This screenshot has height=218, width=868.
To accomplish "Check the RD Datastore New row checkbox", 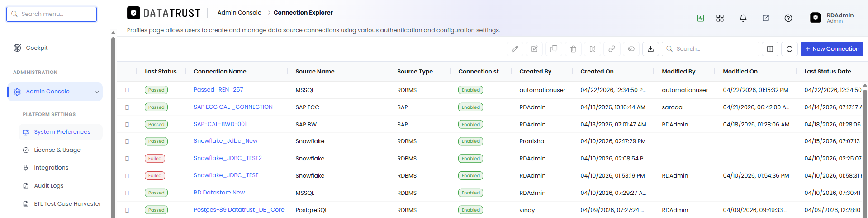I will [127, 193].
